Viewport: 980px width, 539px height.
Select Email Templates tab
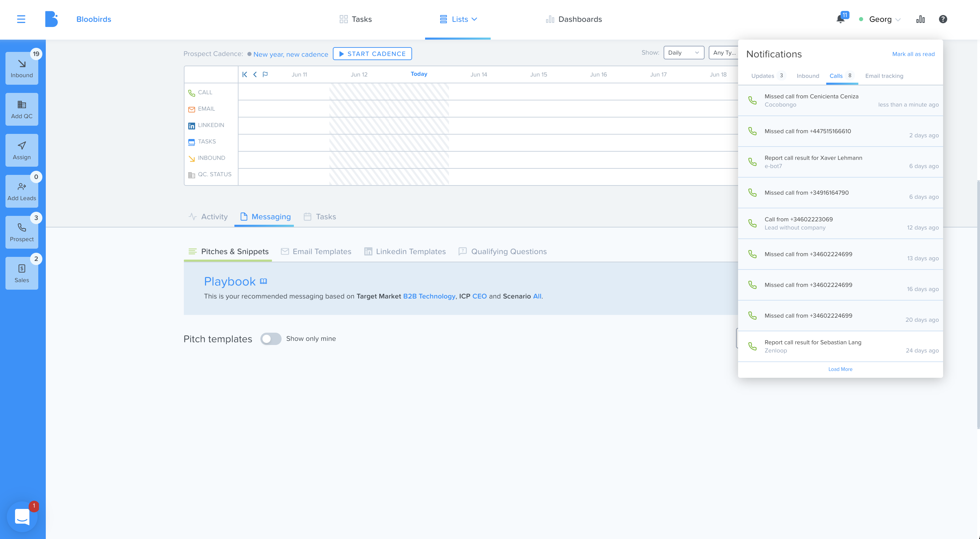(x=316, y=251)
